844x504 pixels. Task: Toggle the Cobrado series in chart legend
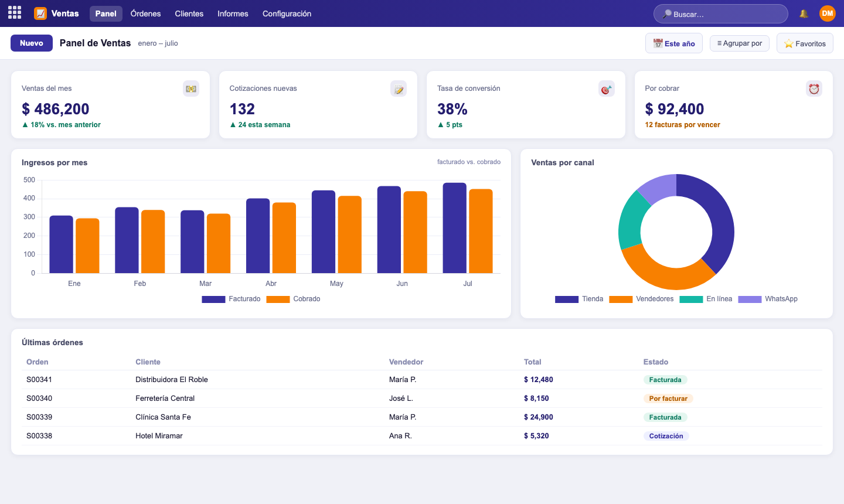click(293, 299)
